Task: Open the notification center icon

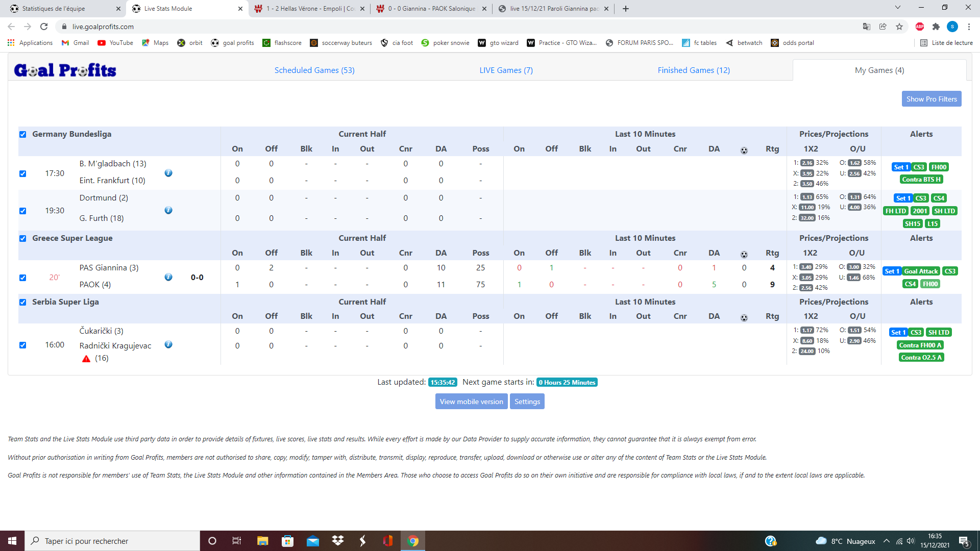Action: (x=964, y=541)
